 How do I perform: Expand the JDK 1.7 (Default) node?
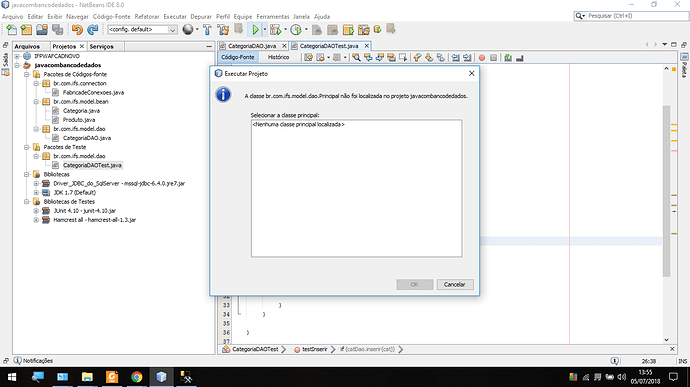tap(36, 192)
